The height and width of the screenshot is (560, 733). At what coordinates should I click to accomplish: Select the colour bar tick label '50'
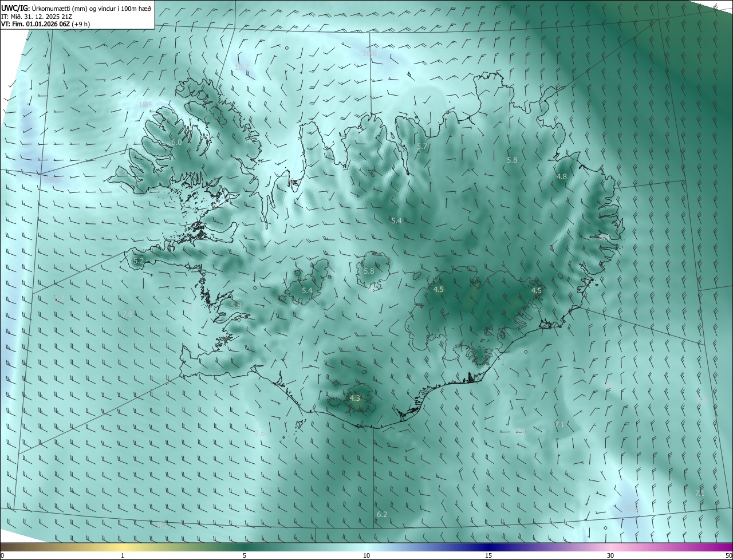tap(728, 555)
